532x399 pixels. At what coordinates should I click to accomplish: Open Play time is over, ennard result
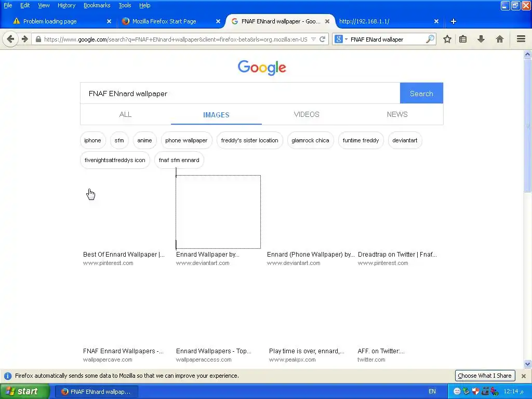[x=307, y=351]
